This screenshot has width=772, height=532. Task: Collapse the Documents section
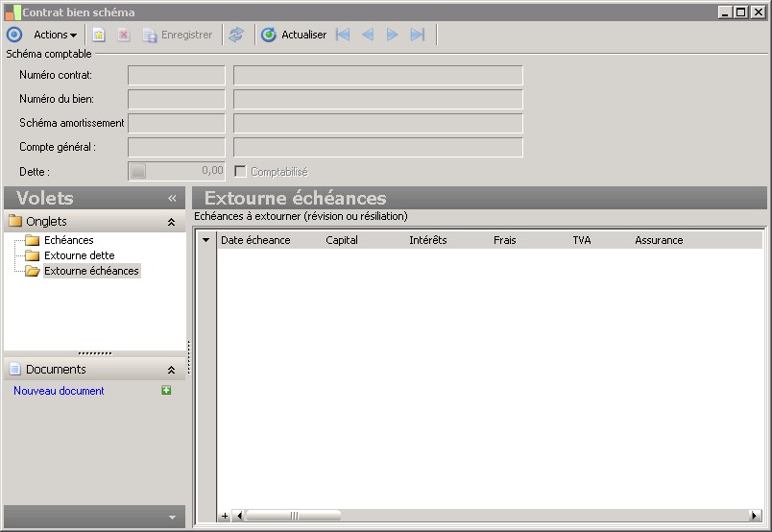coord(171,370)
